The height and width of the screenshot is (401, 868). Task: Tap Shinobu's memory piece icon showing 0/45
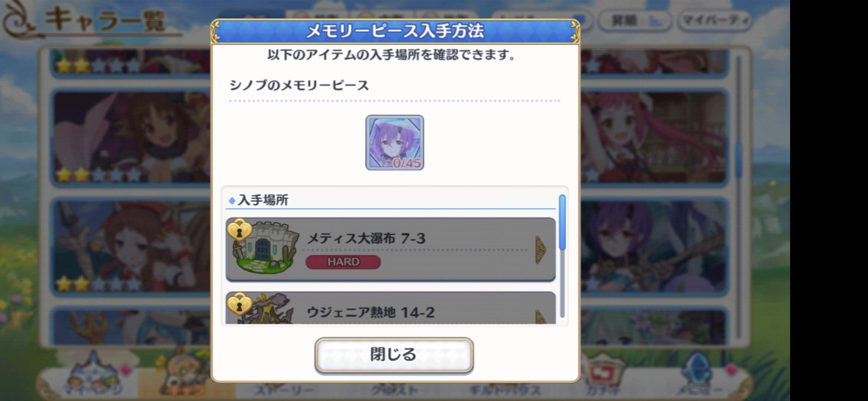(x=395, y=143)
